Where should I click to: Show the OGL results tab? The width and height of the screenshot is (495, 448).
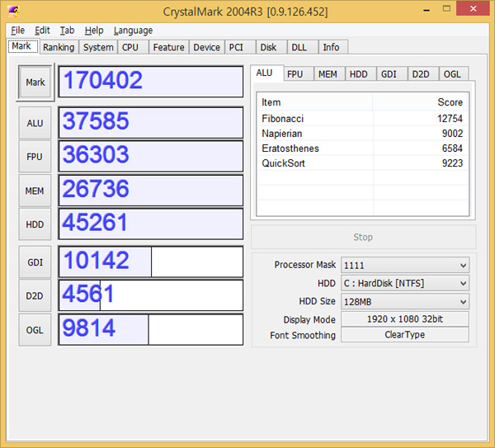[x=452, y=73]
